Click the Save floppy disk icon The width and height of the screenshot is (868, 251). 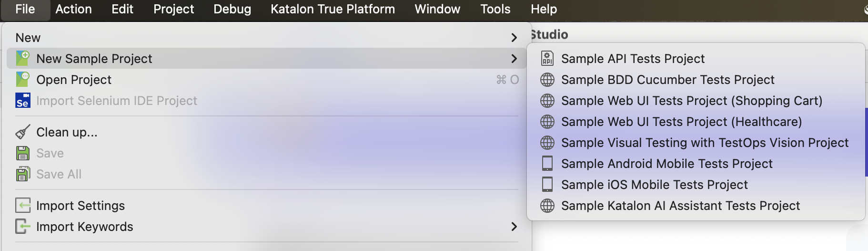[x=23, y=153]
